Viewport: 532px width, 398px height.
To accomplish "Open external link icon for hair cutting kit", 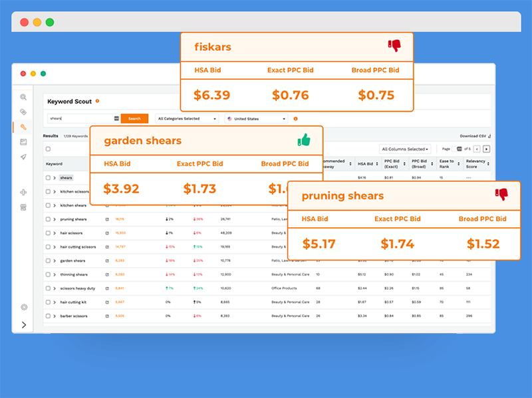I will click(x=107, y=302).
